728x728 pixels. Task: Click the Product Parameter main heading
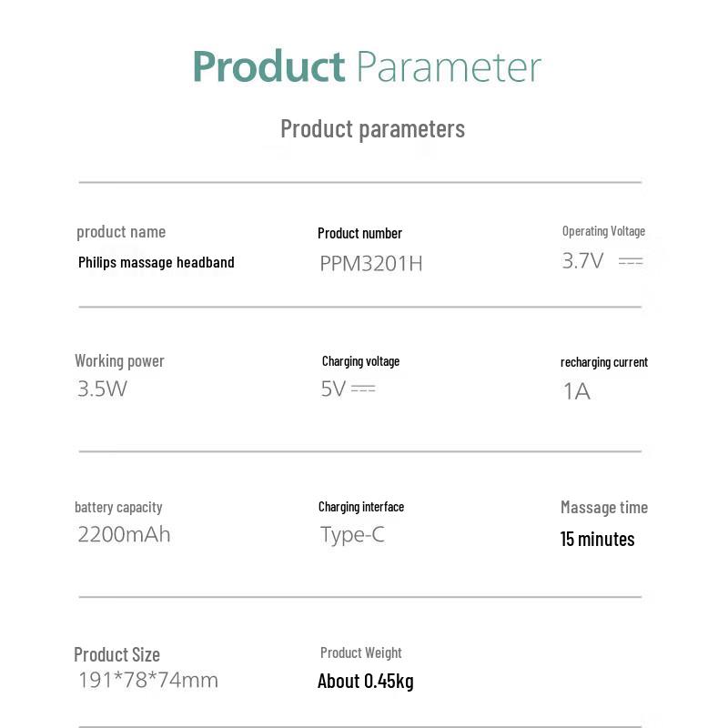[367, 67]
